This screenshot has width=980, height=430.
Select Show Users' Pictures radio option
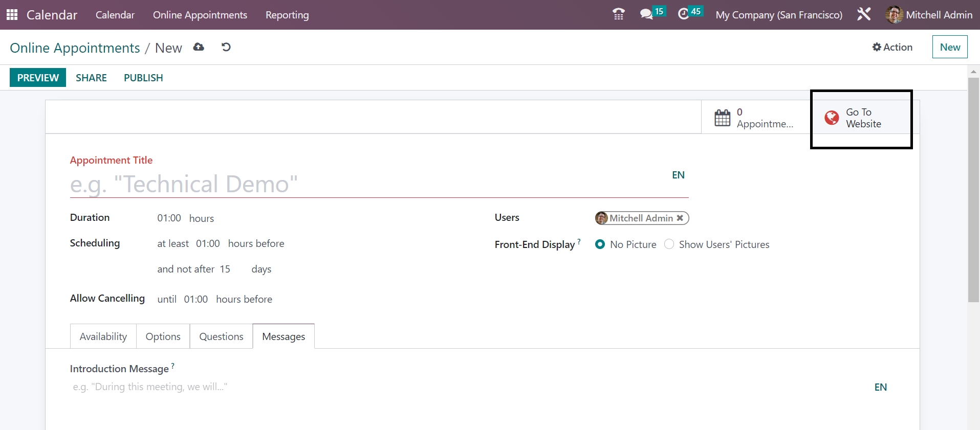(669, 244)
